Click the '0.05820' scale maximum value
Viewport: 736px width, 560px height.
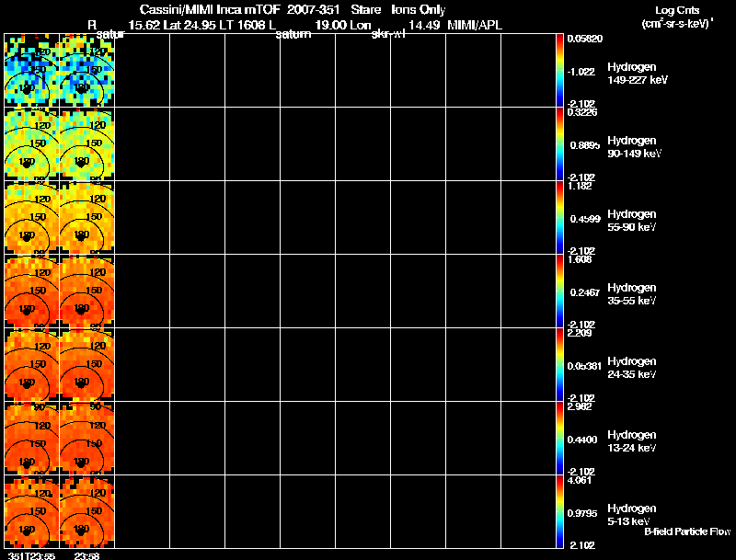[585, 39]
